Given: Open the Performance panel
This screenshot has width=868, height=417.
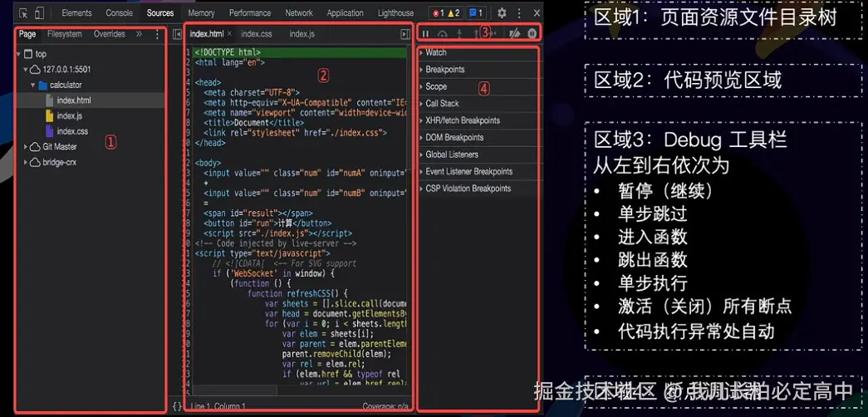Looking at the screenshot, I should (250, 12).
